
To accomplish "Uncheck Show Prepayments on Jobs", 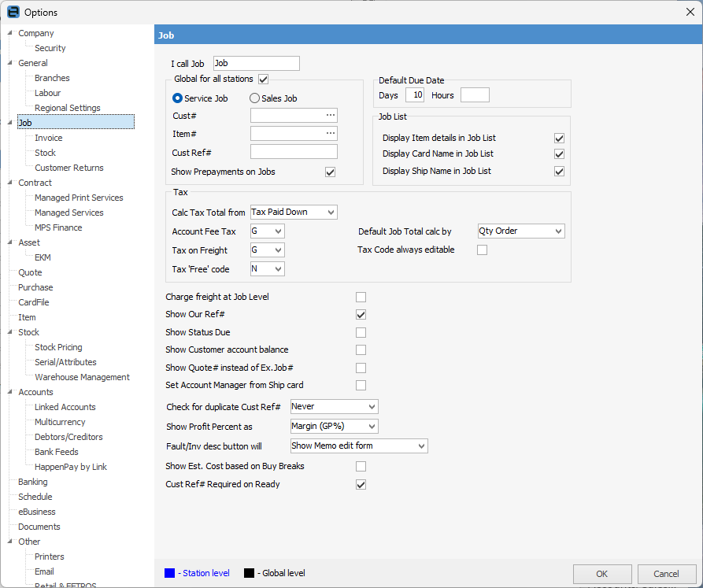I will pos(331,172).
